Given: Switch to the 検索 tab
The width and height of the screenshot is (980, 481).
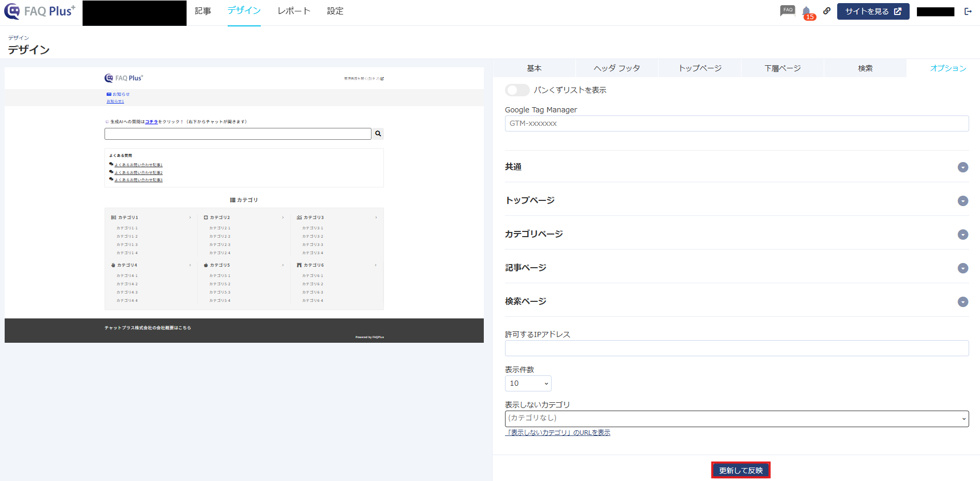Looking at the screenshot, I should [x=865, y=68].
